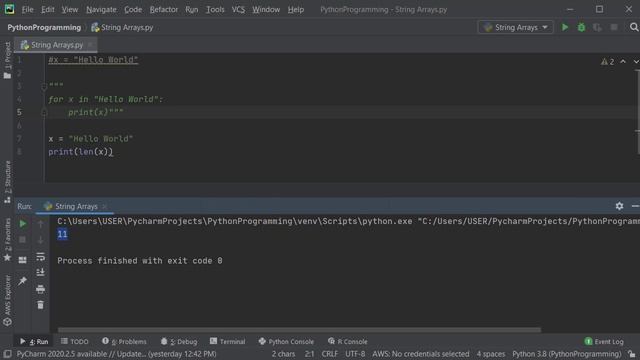Screen dimensions: 640x360
Task: Open the Code menu
Action: click(x=133, y=9)
